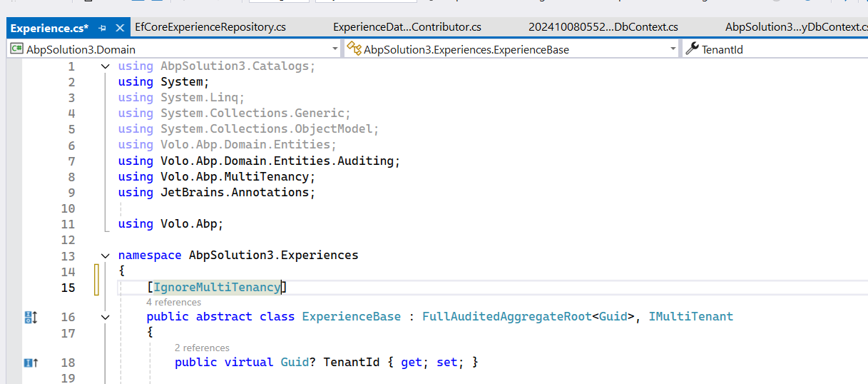Close the Experience.cs tab
This screenshot has height=384, width=868.
coord(119,28)
